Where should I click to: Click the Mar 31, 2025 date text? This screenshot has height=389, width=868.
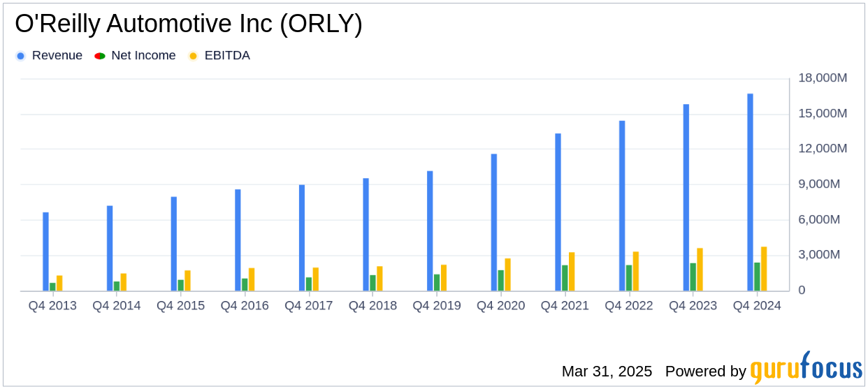(607, 372)
